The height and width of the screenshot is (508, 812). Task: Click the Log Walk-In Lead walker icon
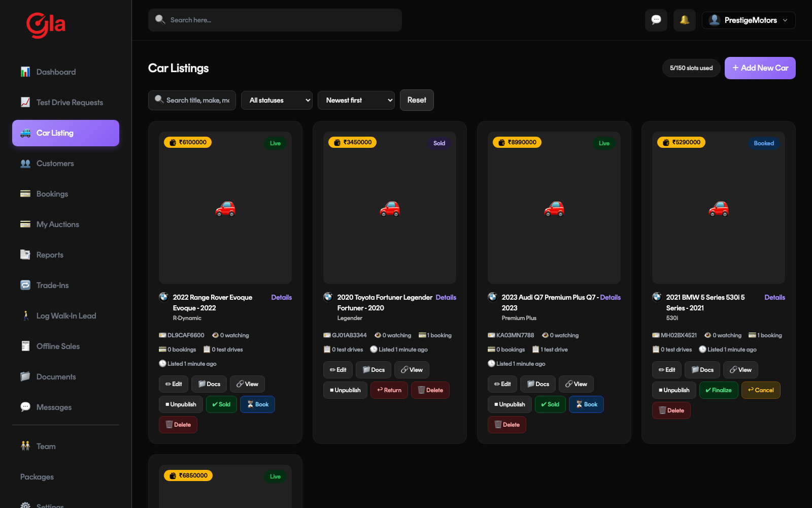[x=25, y=316]
